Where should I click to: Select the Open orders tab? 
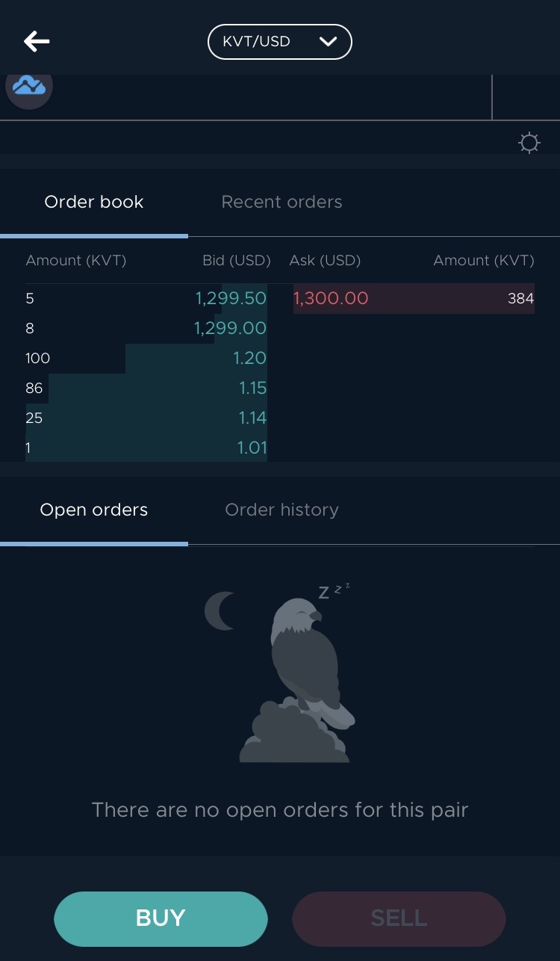tap(93, 510)
